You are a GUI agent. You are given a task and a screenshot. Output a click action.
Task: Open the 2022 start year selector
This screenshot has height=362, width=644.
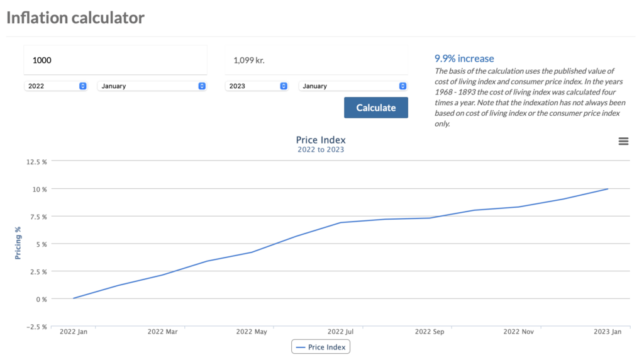(x=55, y=86)
